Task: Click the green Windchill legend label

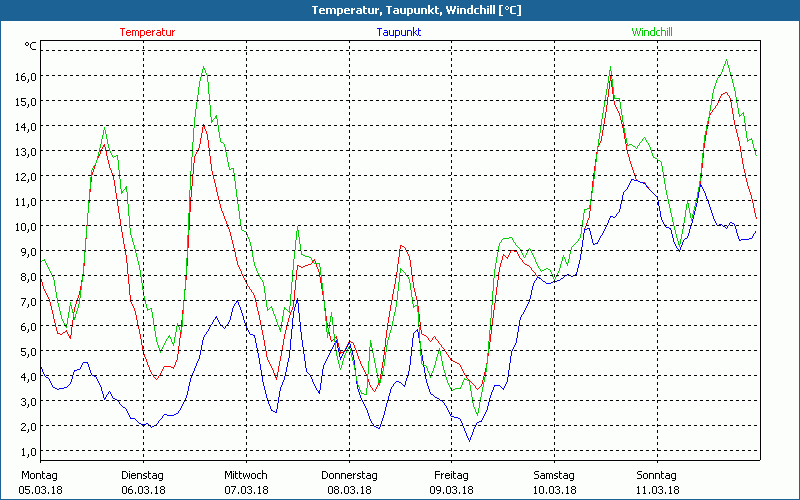Action: click(x=652, y=32)
